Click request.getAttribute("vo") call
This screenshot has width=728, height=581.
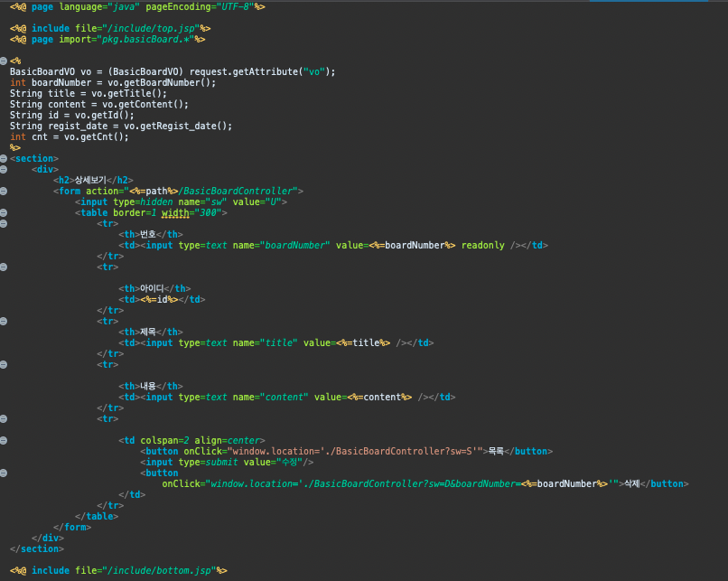(259, 71)
